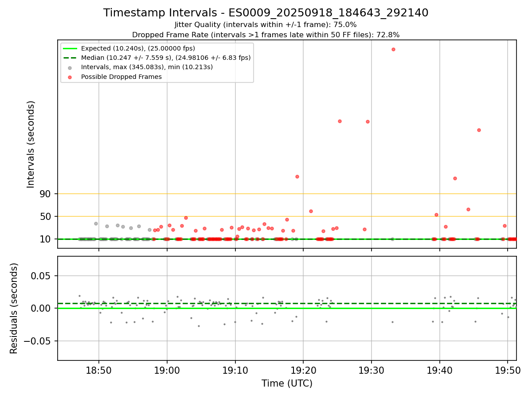Click the high red outlier point near 19:46
This screenshot has height=399, width=532.
coord(479,130)
